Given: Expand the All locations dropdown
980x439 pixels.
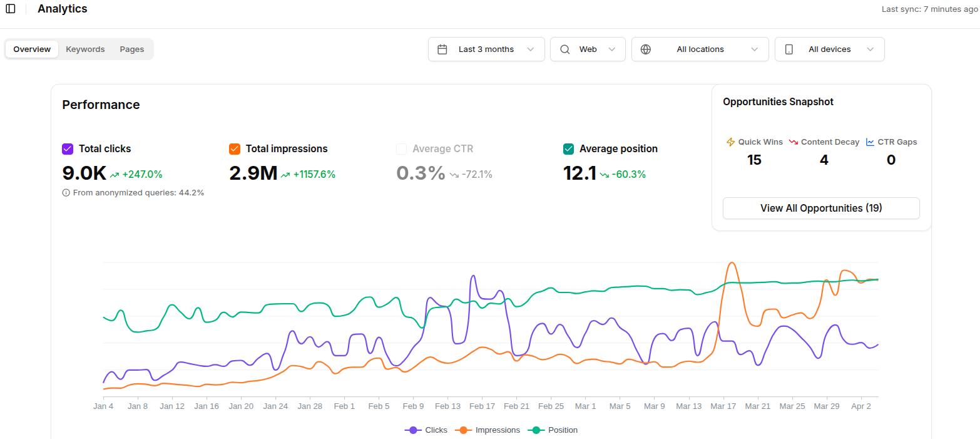Looking at the screenshot, I should (700, 49).
